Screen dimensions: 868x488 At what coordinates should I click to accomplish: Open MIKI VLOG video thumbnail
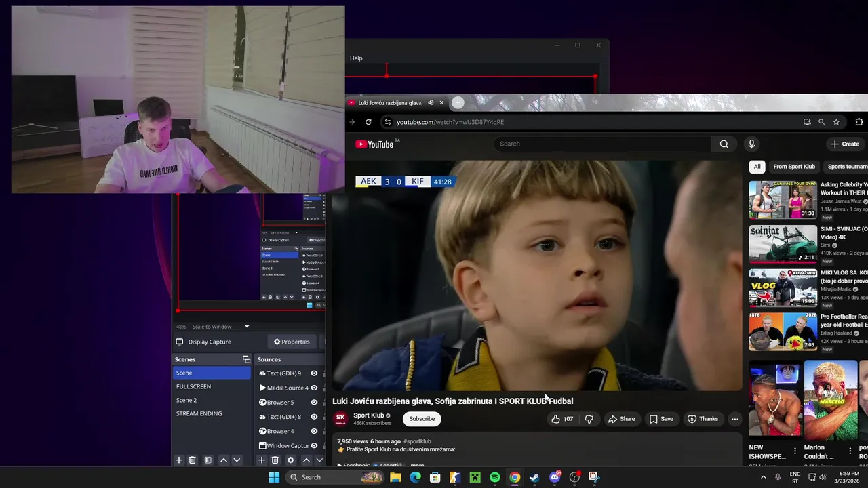pos(783,287)
